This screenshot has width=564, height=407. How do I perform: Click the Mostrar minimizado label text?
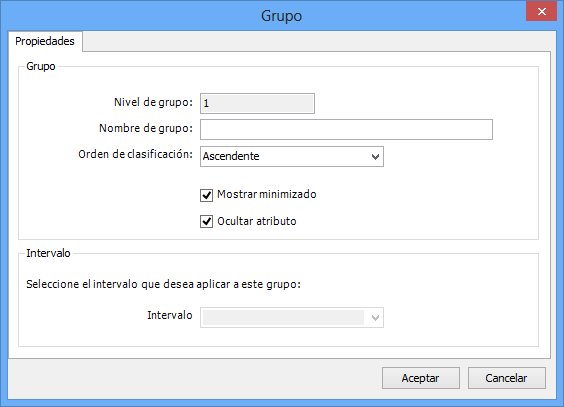coord(267,195)
